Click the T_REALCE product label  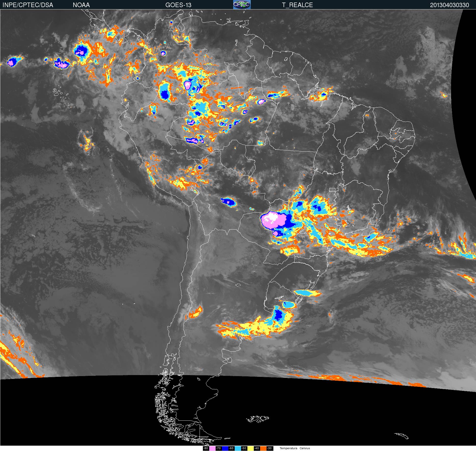pyautogui.click(x=297, y=5)
